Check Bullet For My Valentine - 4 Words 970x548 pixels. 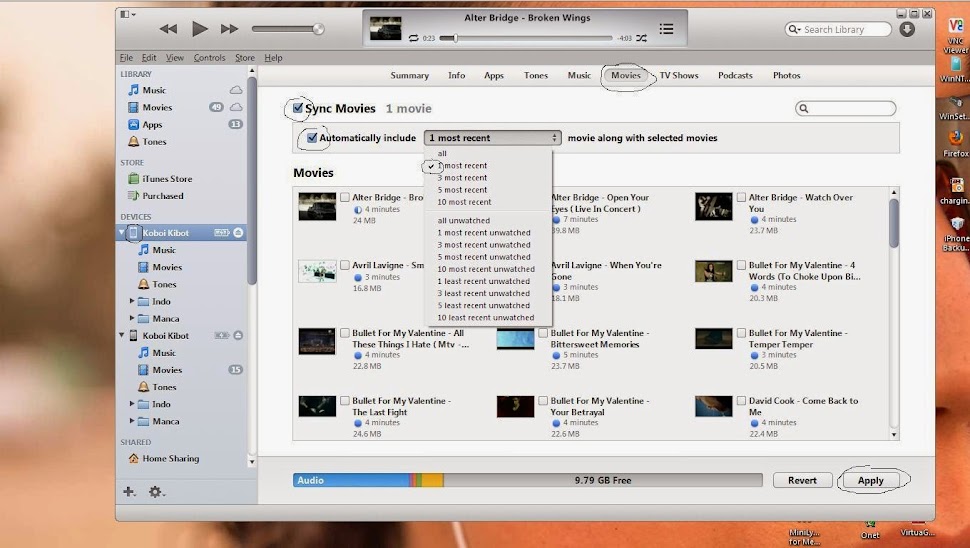pyautogui.click(x=741, y=265)
